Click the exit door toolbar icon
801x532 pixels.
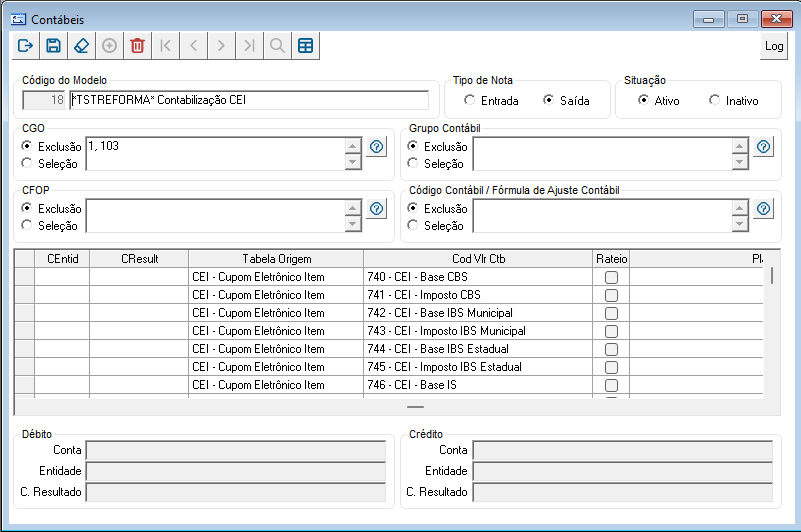point(26,46)
